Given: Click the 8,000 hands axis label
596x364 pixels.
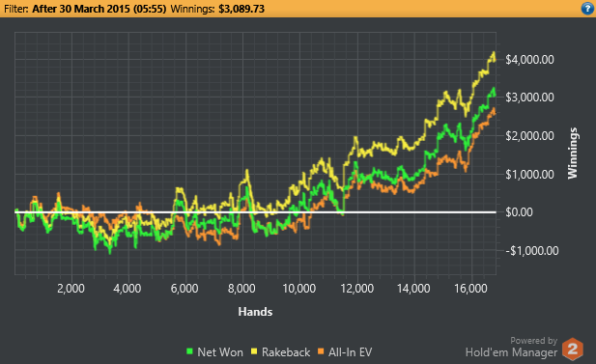Looking at the screenshot, I should click(x=241, y=289).
